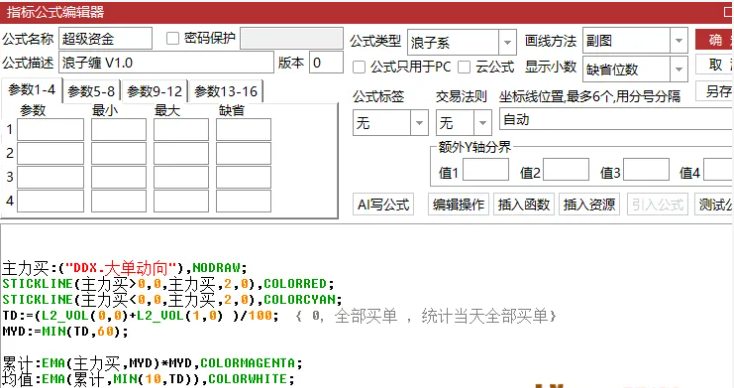This screenshot has width=734, height=388.
Task: Click the 坐标线位置 field showing 自动
Action: click(617, 119)
